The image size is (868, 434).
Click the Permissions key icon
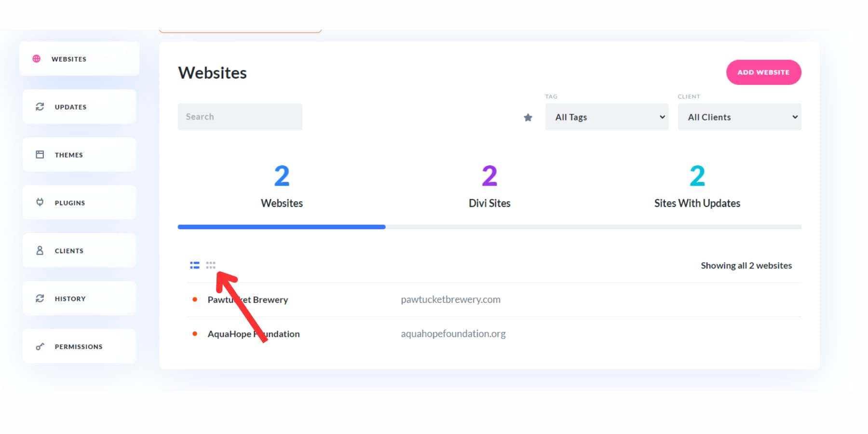coord(40,346)
